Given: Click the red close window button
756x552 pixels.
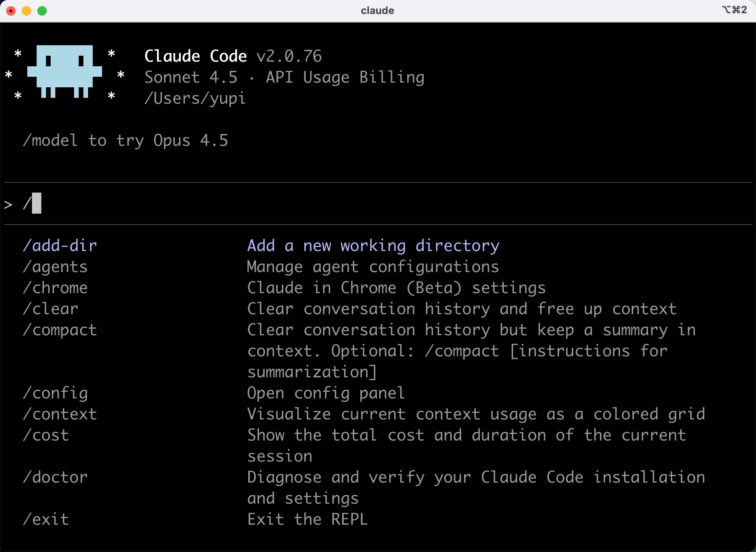Looking at the screenshot, I should [x=11, y=11].
